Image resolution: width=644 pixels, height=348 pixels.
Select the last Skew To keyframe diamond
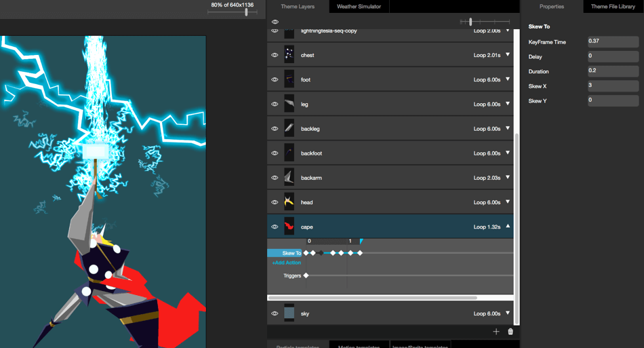click(360, 253)
